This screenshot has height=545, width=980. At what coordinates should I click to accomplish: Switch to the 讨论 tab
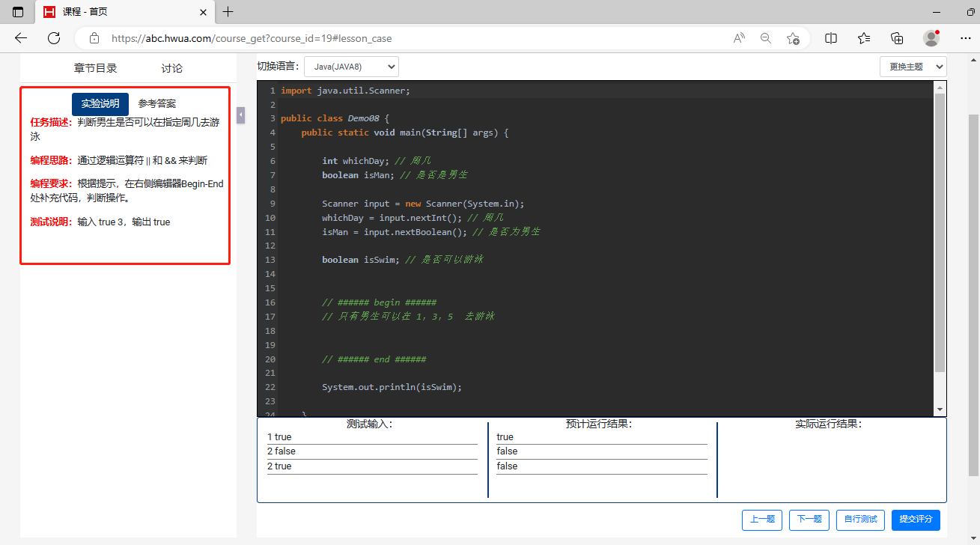[171, 68]
